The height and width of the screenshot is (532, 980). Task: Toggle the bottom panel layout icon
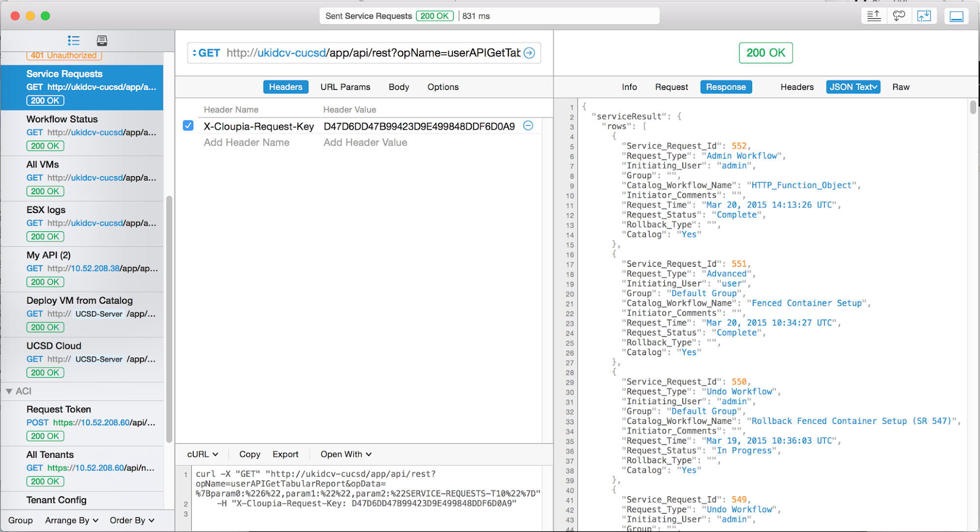tap(956, 16)
